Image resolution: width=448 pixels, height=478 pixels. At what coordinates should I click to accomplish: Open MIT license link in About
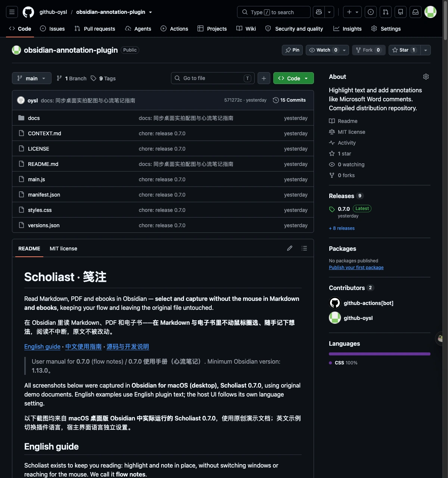point(347,132)
